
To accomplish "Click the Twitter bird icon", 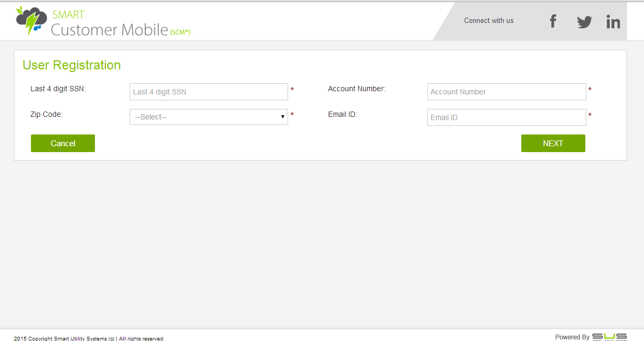I will [x=584, y=22].
